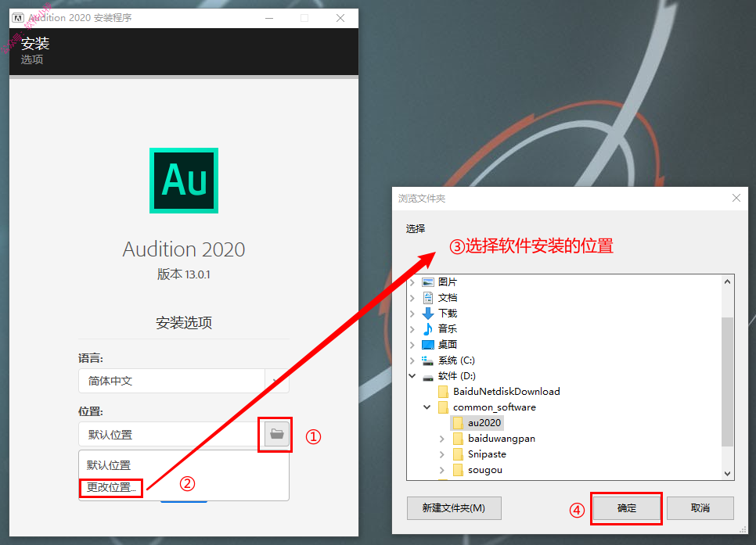Close the Audition 2020 installer window

click(340, 18)
